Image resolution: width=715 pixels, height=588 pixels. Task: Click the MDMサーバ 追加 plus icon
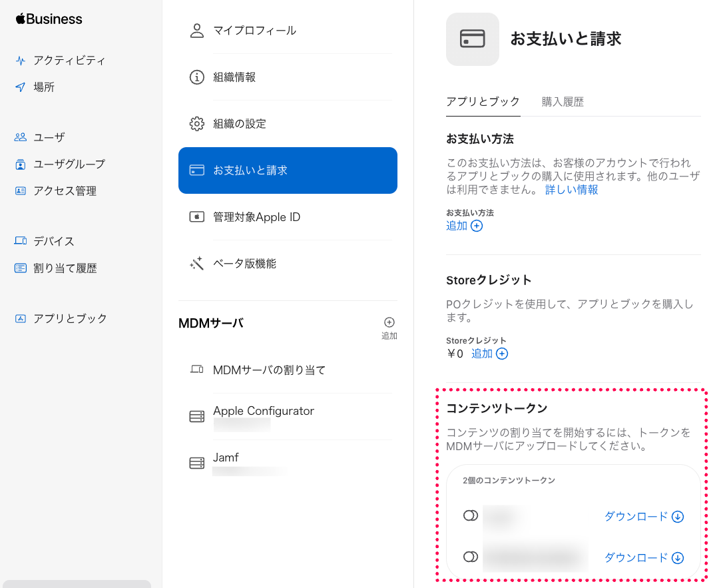389,322
